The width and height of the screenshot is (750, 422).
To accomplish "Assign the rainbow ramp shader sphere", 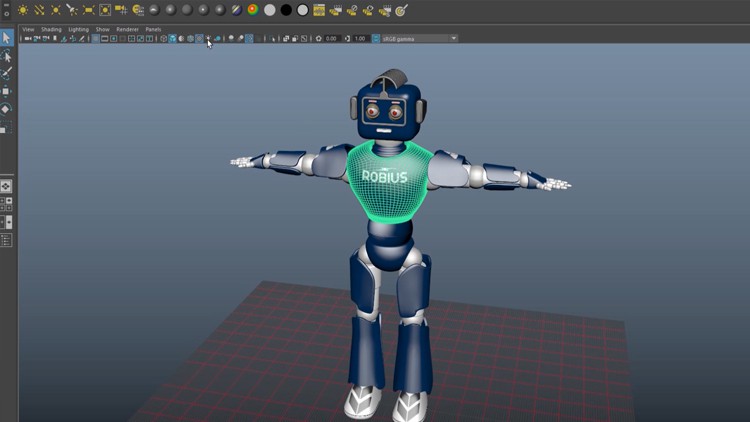I will (x=253, y=10).
